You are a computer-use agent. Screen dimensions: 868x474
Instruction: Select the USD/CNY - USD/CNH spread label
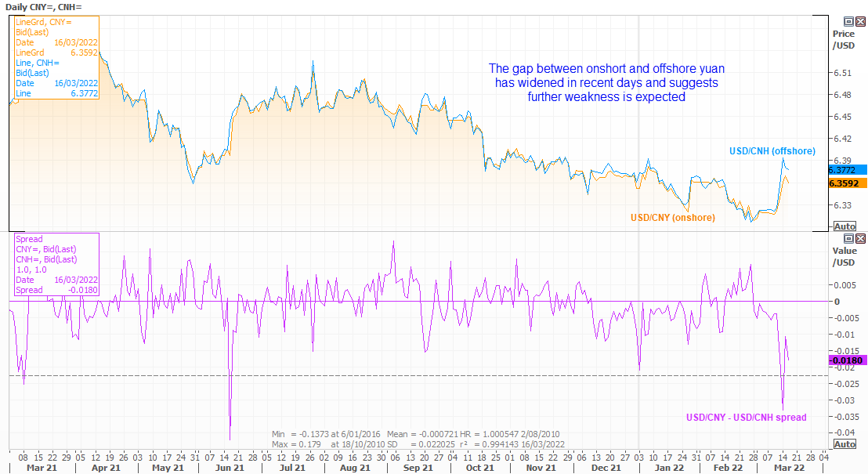click(746, 418)
